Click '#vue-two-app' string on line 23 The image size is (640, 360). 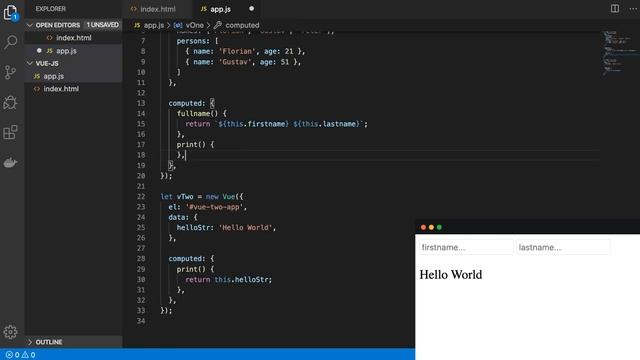pyautogui.click(x=215, y=207)
